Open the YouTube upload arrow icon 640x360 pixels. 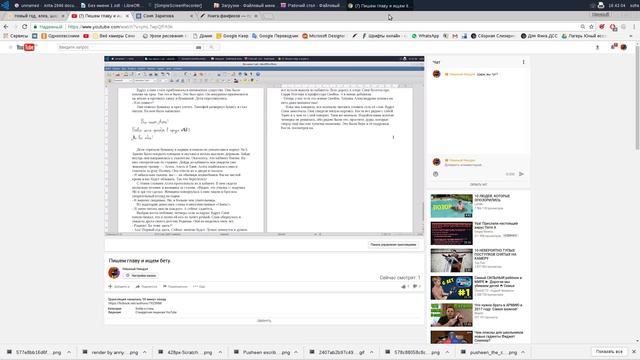[598, 47]
